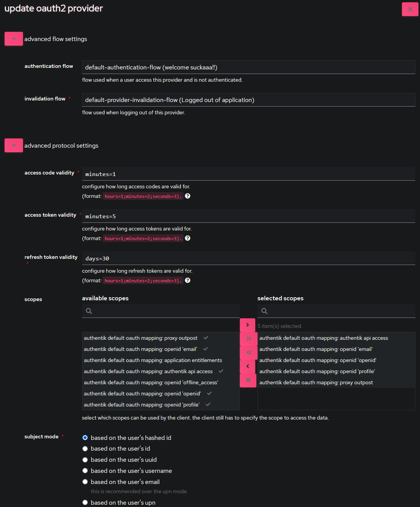Select subject mode based on user's uuid
This screenshot has height=507, width=420.
(x=85, y=459)
